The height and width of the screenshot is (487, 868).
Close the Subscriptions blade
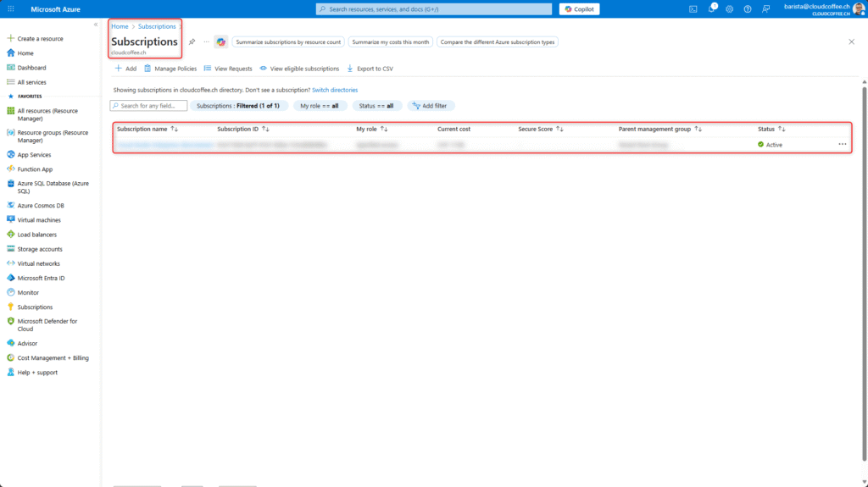point(851,42)
